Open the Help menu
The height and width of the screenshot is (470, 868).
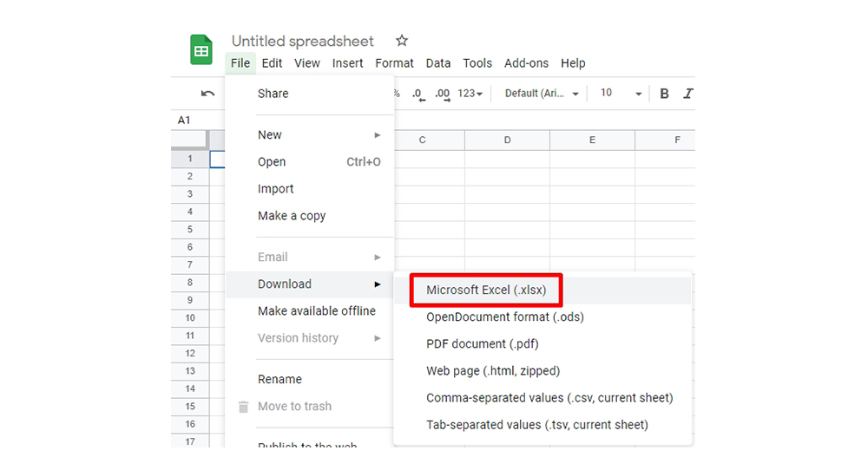pos(573,63)
